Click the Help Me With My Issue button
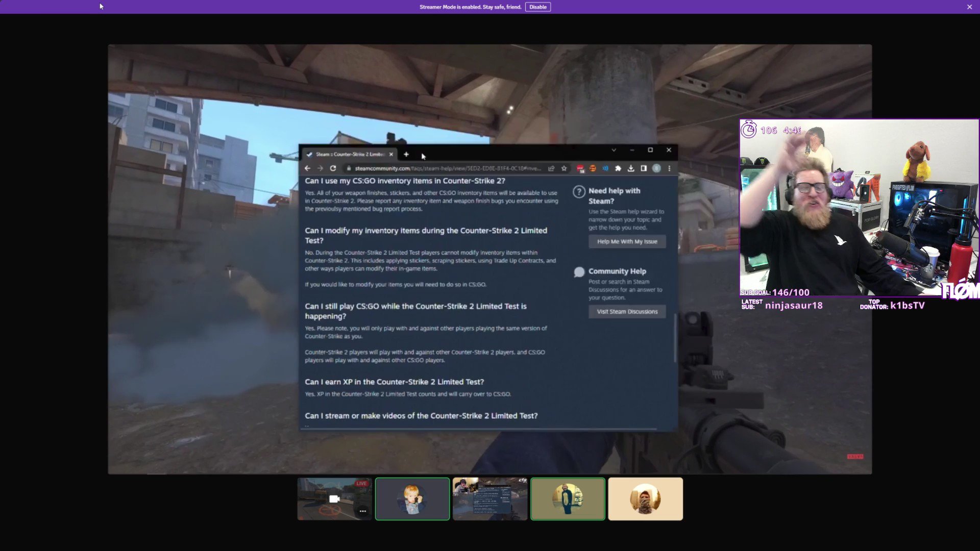This screenshot has height=551, width=980. click(x=627, y=241)
